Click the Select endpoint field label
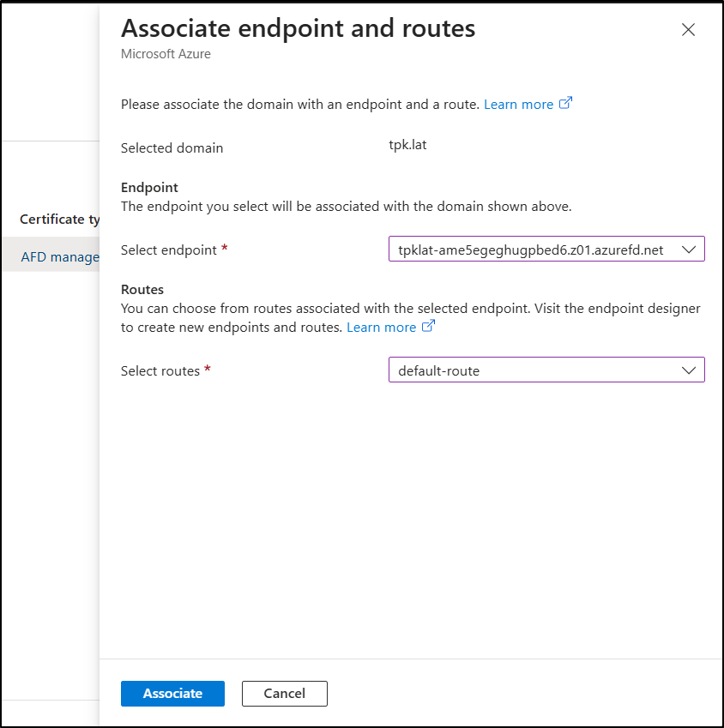 coord(169,250)
